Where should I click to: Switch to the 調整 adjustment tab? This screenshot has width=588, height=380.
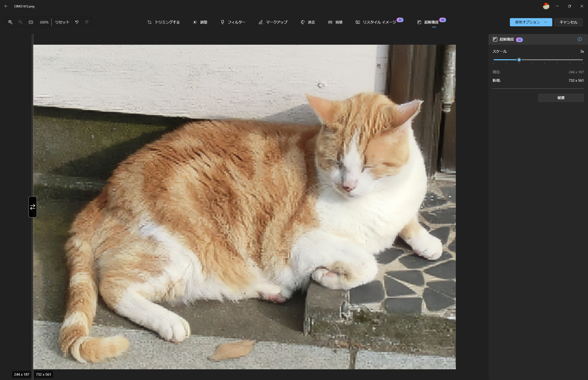click(x=200, y=22)
